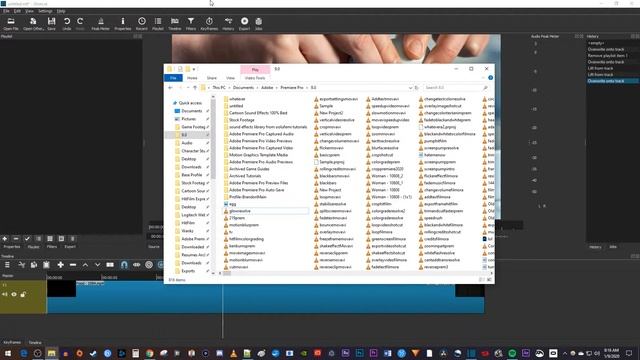The image size is (640, 360).
Task: Open the Filters toolbar button
Action: 191,24
